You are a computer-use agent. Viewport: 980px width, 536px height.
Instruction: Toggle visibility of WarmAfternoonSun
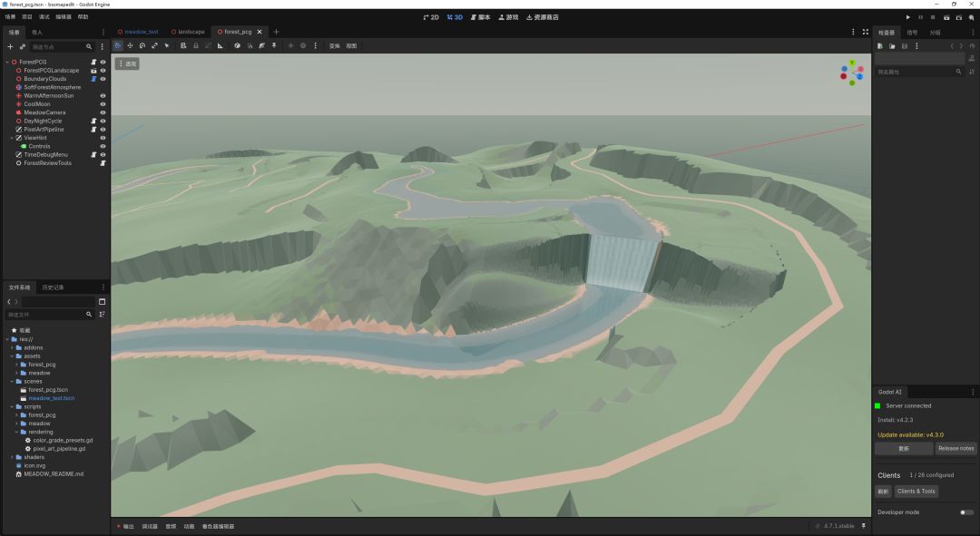point(103,95)
